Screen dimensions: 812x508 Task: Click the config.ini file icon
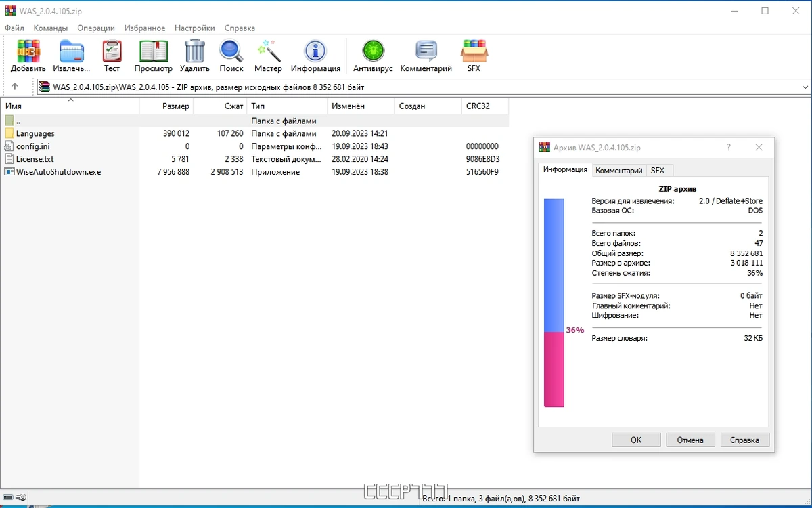(9, 146)
